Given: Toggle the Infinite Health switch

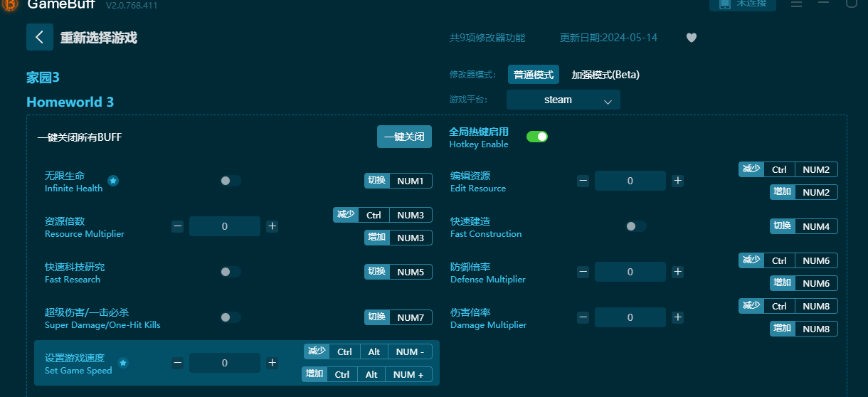Looking at the screenshot, I should pyautogui.click(x=231, y=181).
